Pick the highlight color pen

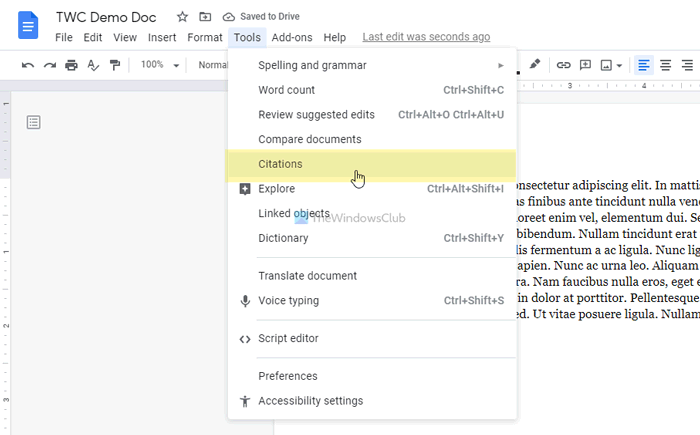pos(535,65)
